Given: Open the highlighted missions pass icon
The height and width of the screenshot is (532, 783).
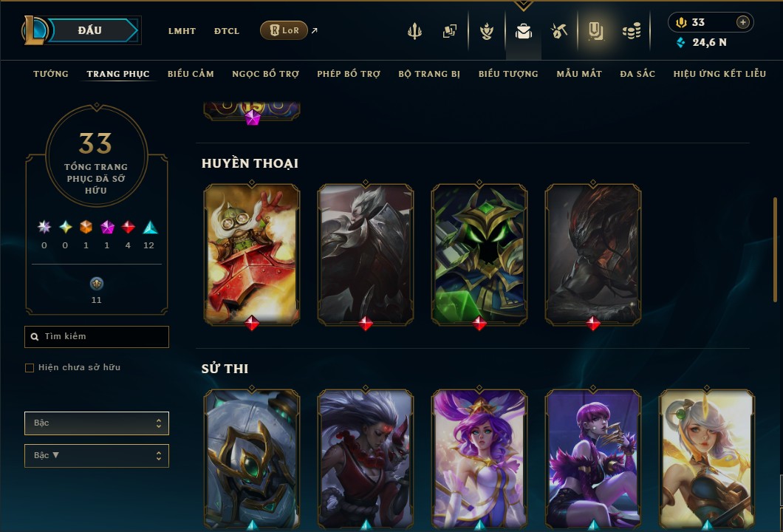Looking at the screenshot, I should pos(595,32).
